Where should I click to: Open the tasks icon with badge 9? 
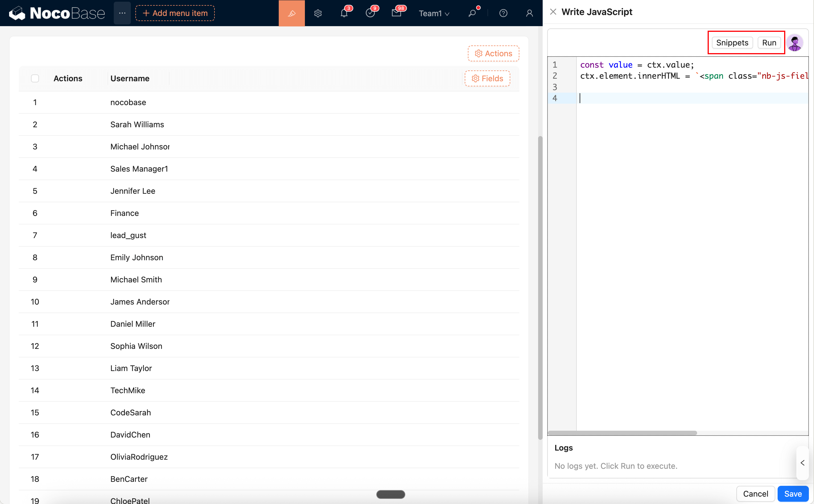[371, 14]
